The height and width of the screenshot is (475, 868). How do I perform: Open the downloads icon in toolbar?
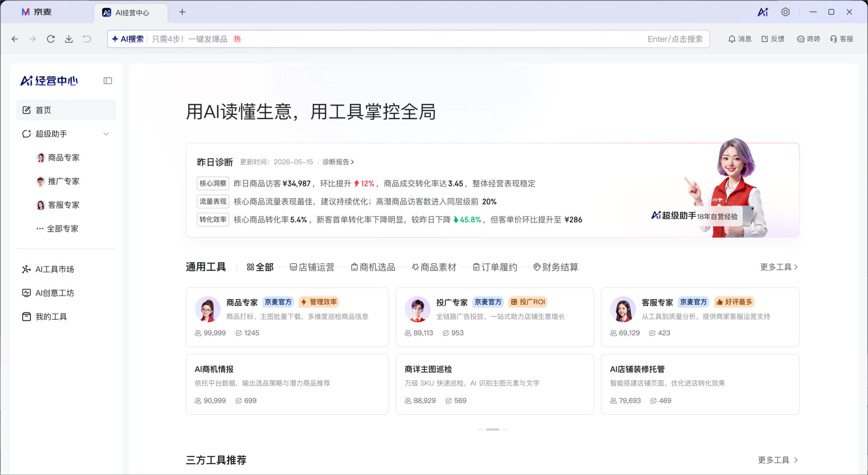coord(69,39)
